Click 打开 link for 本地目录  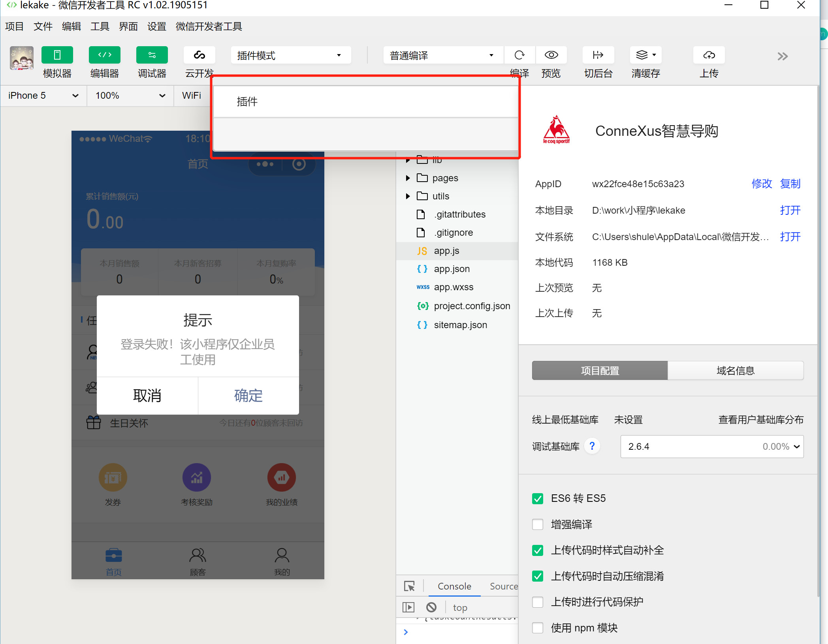[790, 210]
